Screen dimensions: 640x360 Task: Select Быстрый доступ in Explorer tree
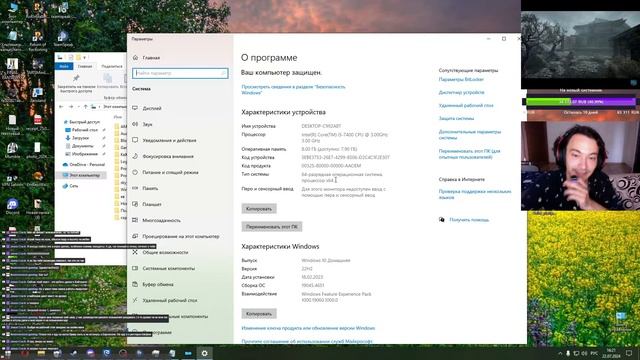click(81, 122)
